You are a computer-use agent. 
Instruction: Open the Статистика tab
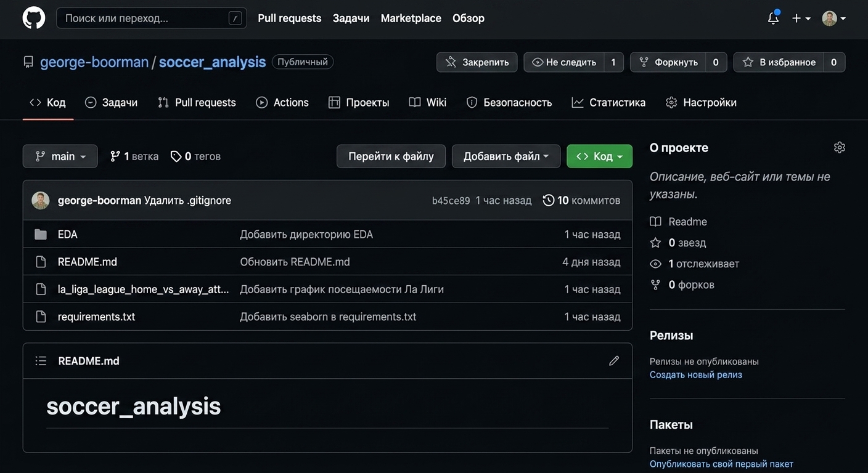click(x=608, y=102)
